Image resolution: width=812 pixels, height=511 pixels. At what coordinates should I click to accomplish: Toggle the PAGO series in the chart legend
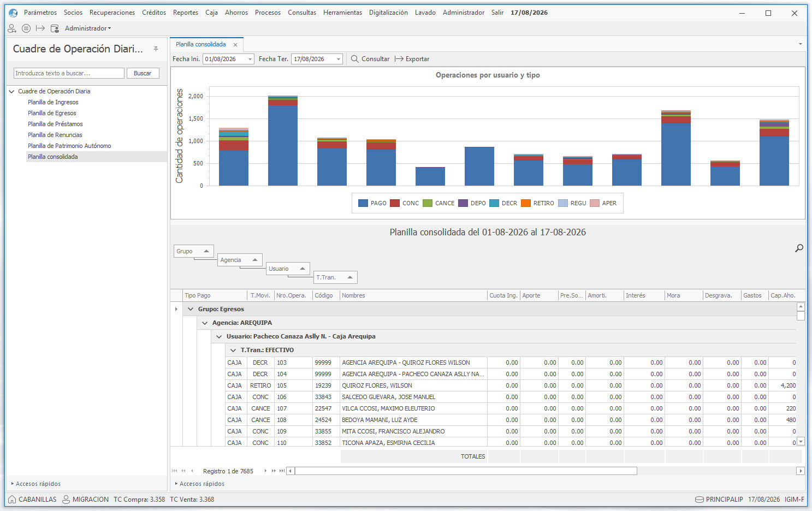click(x=372, y=203)
